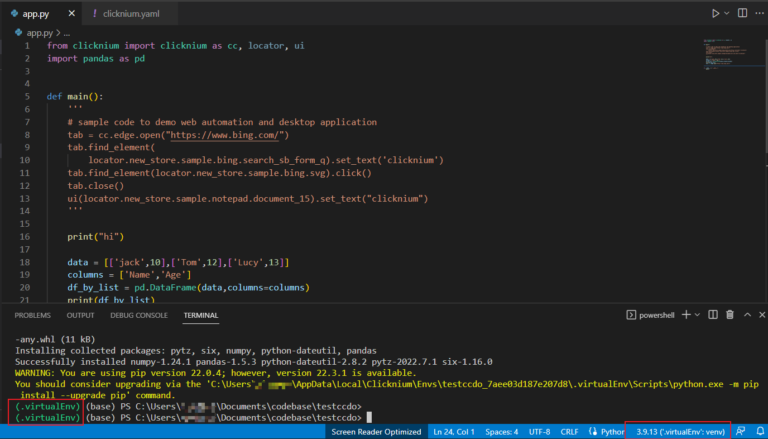Click the print("hi") statement
Image resolution: width=768 pixels, height=439 pixels.
(x=96, y=237)
